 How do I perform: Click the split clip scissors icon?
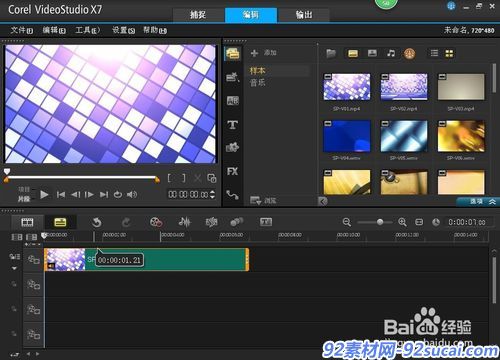[x=198, y=178]
